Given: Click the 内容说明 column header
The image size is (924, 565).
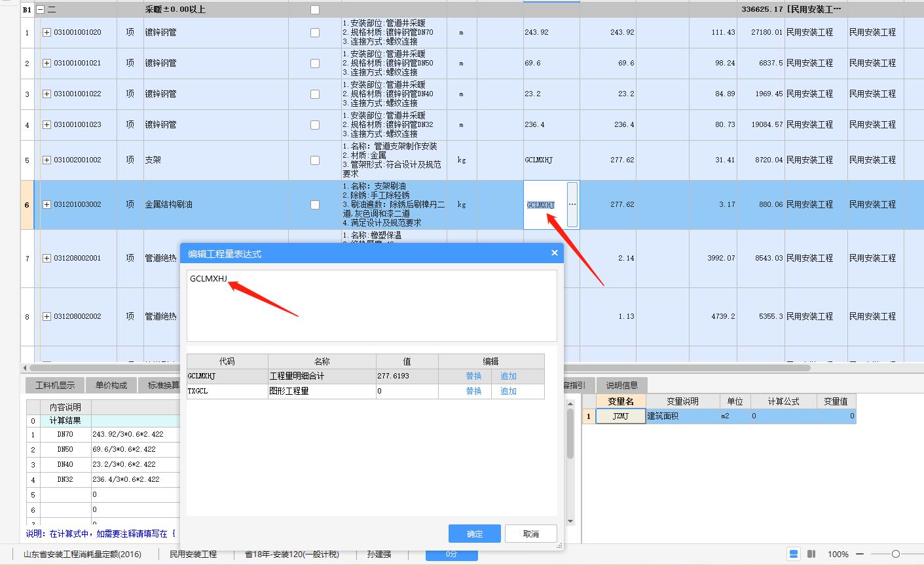Looking at the screenshot, I should (x=65, y=407).
